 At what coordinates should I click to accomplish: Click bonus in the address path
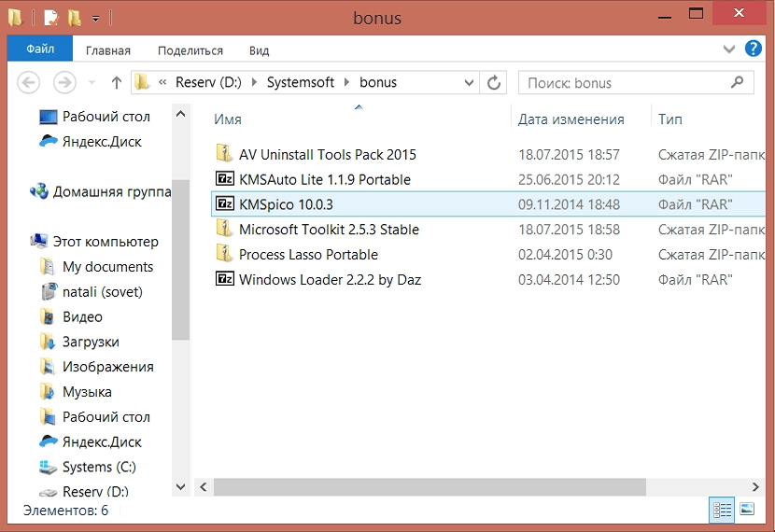[378, 82]
